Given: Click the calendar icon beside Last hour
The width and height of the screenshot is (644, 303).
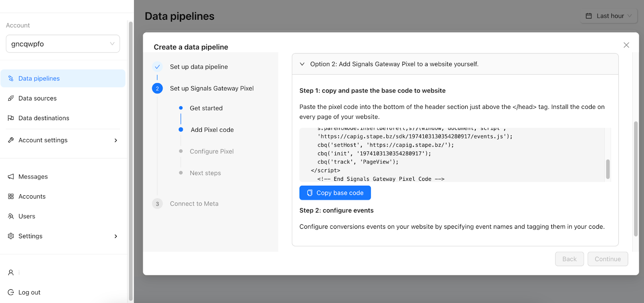Looking at the screenshot, I should click(589, 16).
